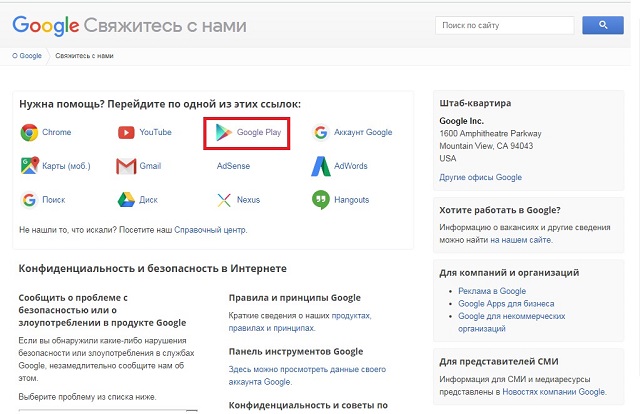Click 'Конфиденциальность и безопасность в Интернете' heading
This screenshot has width=640, height=414.
point(153,269)
